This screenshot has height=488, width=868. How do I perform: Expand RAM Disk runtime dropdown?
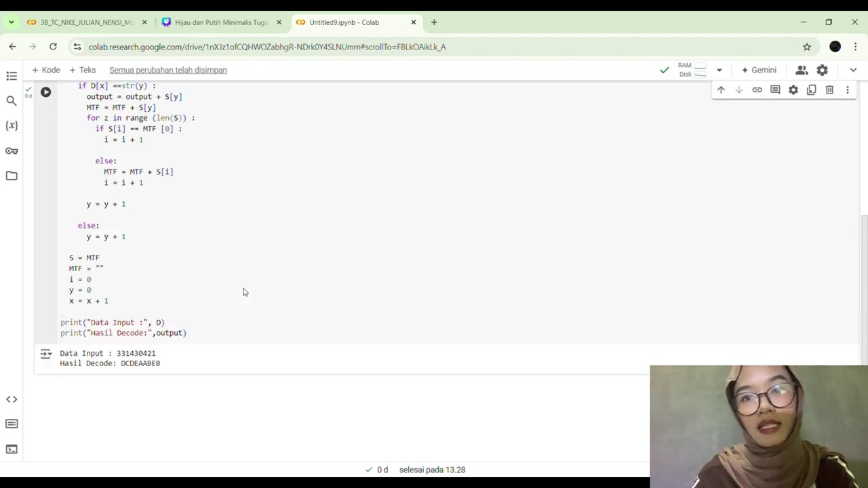719,70
